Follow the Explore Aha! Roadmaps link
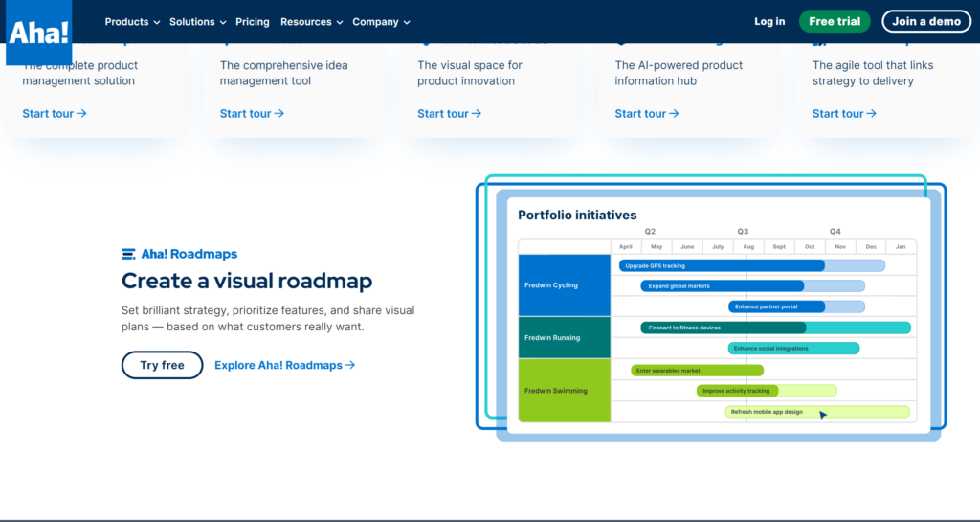The width and height of the screenshot is (980, 522). pos(284,365)
